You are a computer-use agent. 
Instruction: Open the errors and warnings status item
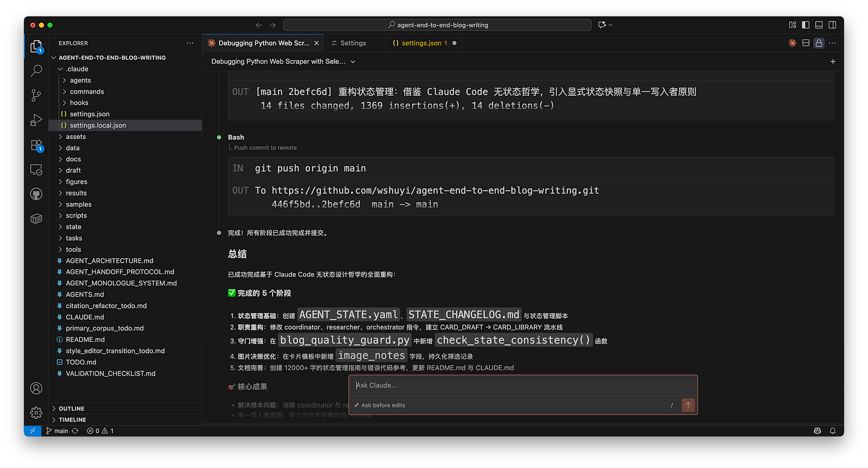pos(100,430)
